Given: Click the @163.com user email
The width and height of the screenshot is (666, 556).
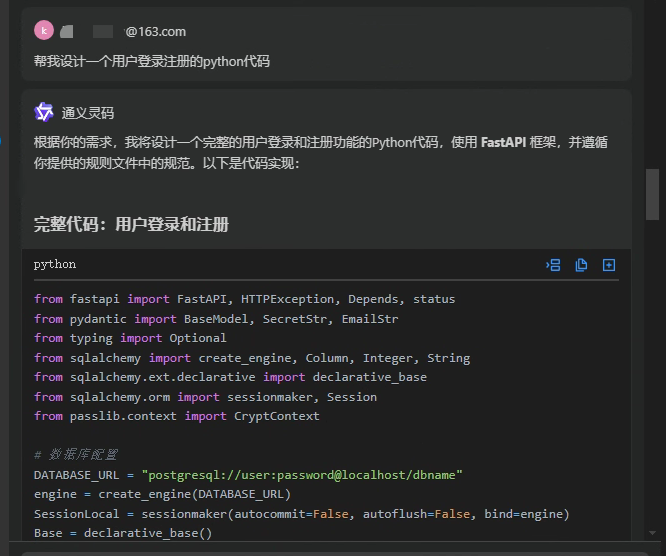Looking at the screenshot, I should coord(155,32).
